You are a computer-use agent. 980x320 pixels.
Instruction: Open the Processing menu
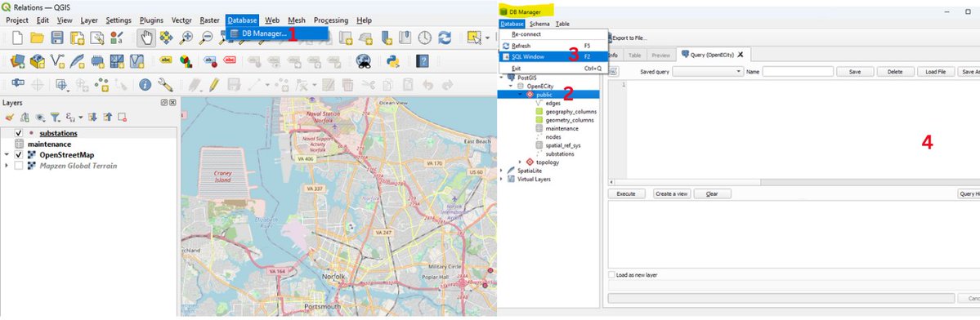331,20
